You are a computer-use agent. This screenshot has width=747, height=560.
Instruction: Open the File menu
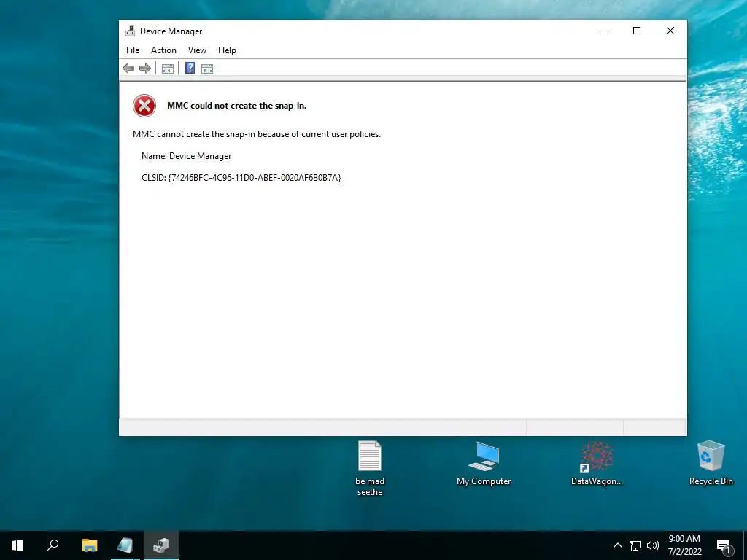133,50
